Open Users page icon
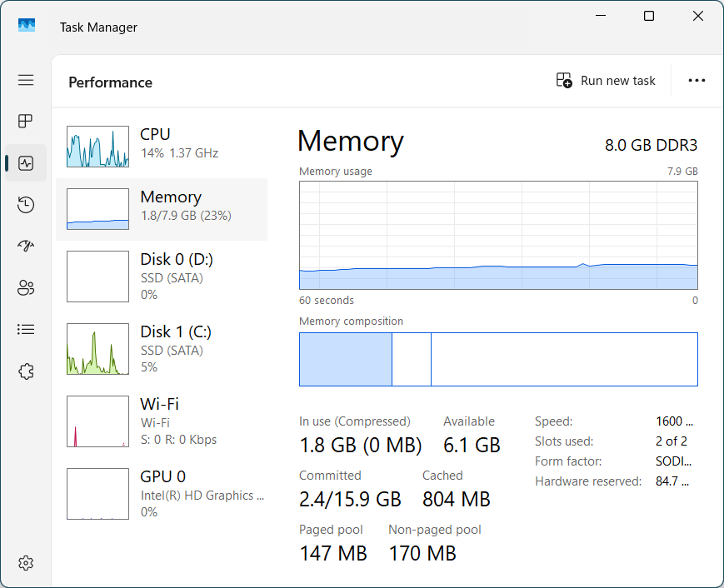The image size is (724, 588). (26, 288)
